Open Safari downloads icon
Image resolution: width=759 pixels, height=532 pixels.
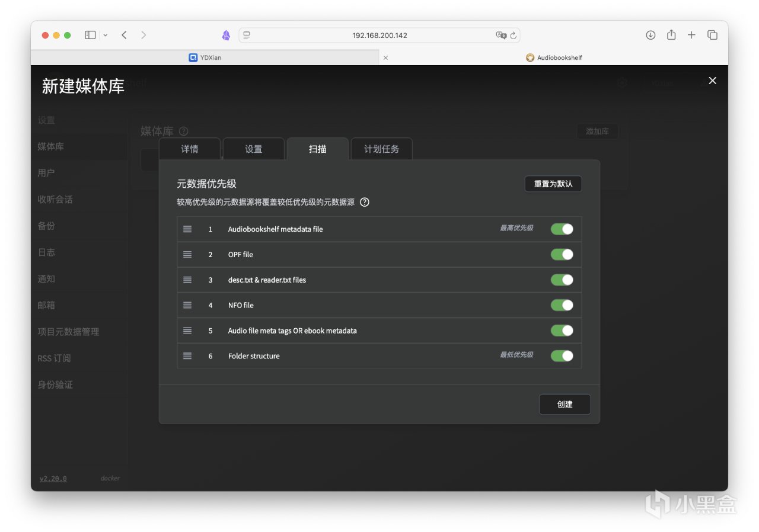pyautogui.click(x=650, y=35)
